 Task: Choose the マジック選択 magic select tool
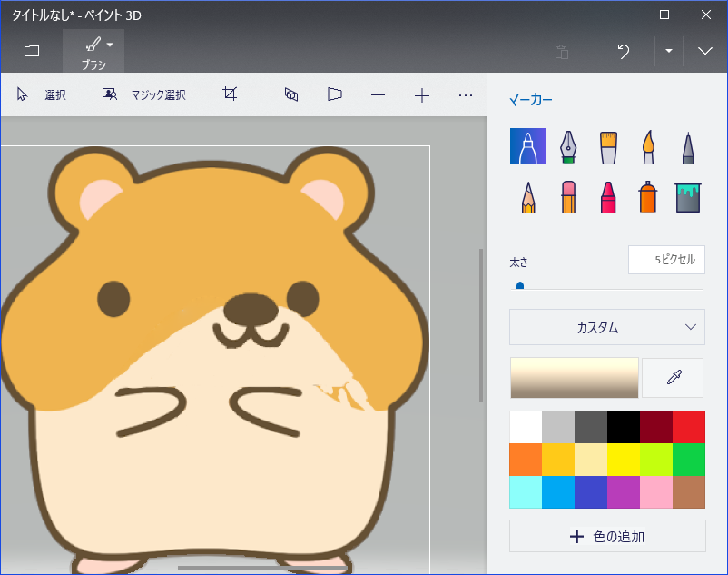(144, 94)
